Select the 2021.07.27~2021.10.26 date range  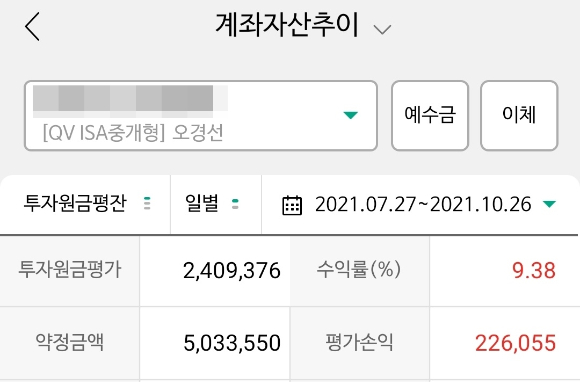click(x=423, y=204)
